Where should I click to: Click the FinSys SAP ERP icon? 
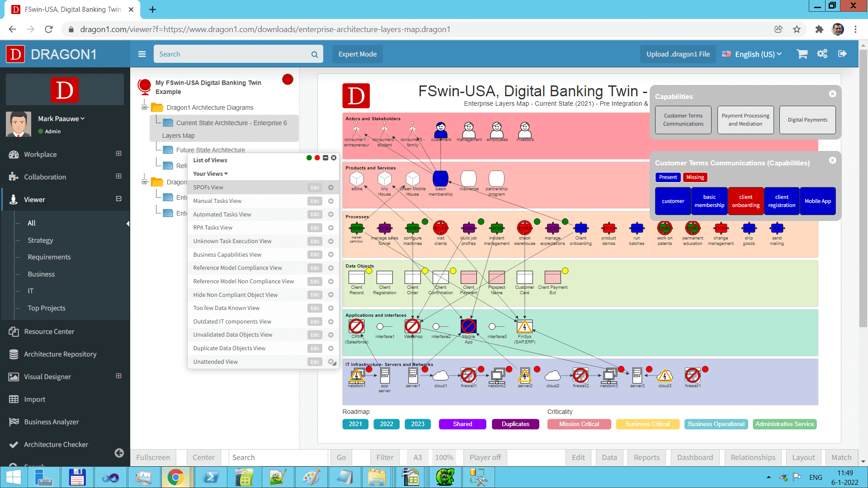(524, 326)
